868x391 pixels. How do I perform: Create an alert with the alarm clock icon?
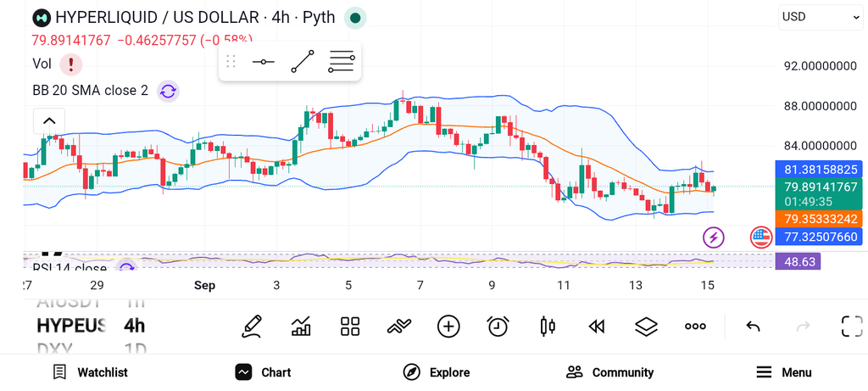click(x=498, y=327)
